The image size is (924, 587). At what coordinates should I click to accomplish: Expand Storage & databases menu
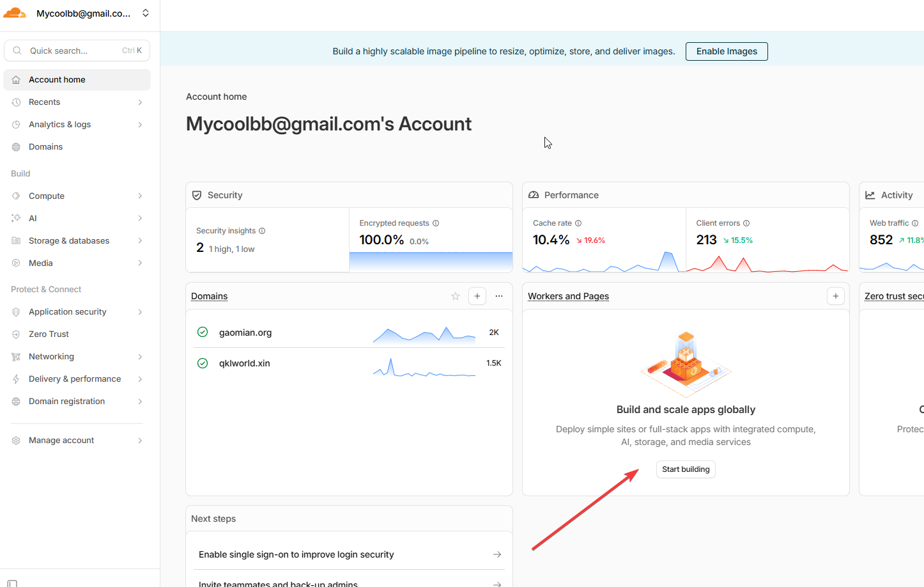[140, 241]
